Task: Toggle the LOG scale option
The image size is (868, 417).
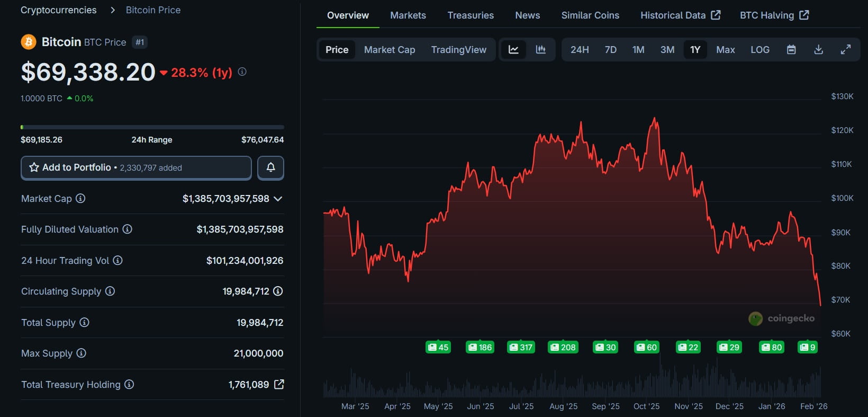Action: pos(760,49)
